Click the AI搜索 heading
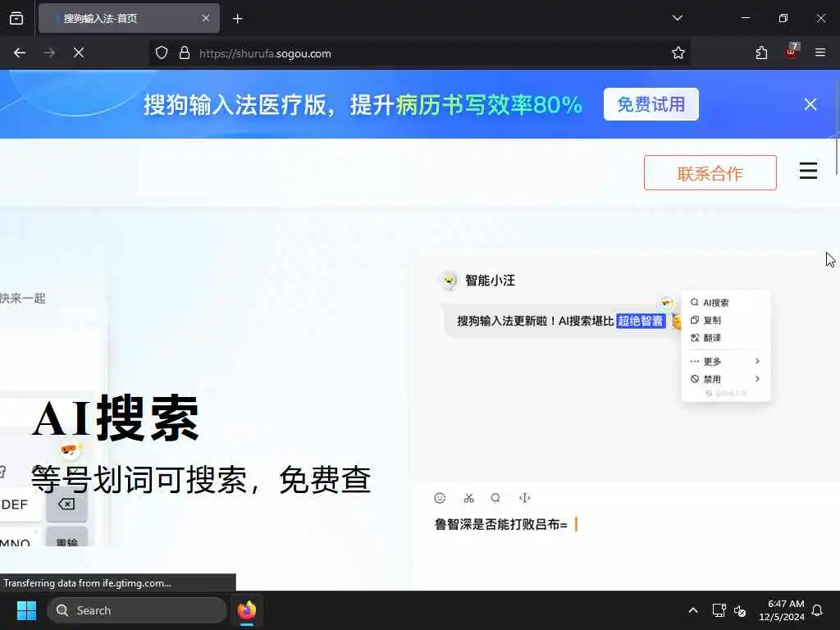Screen dimensions: 840x630 [115, 418]
